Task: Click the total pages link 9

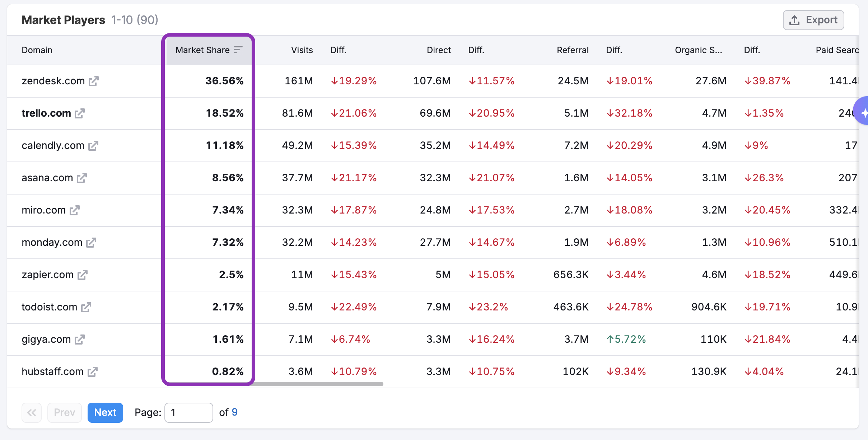Action: [x=234, y=412]
